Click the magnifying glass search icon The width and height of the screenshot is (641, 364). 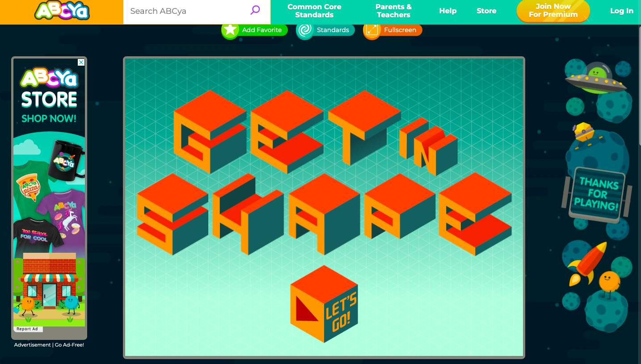255,9
